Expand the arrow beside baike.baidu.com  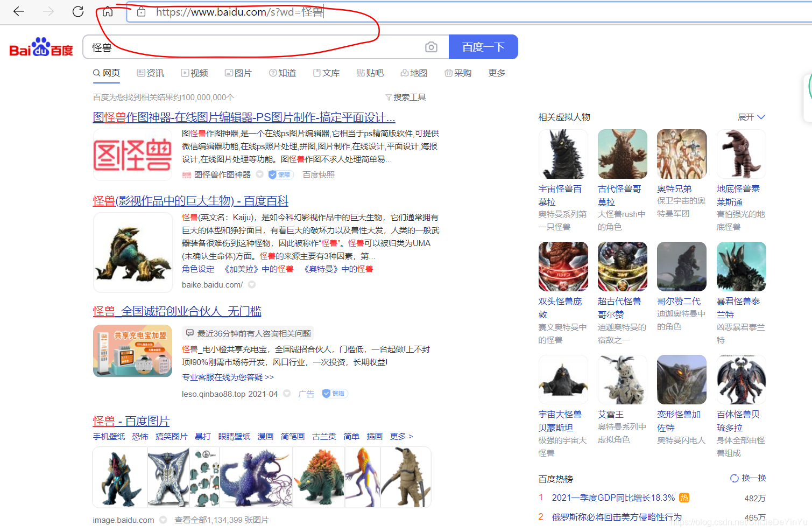(252, 284)
